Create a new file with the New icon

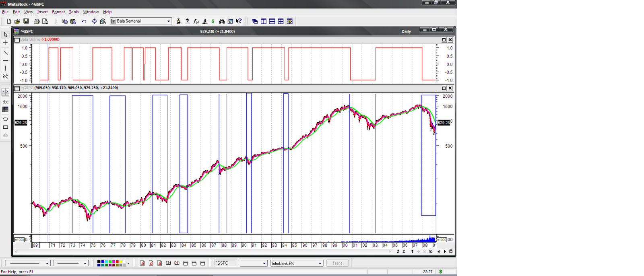click(x=9, y=21)
